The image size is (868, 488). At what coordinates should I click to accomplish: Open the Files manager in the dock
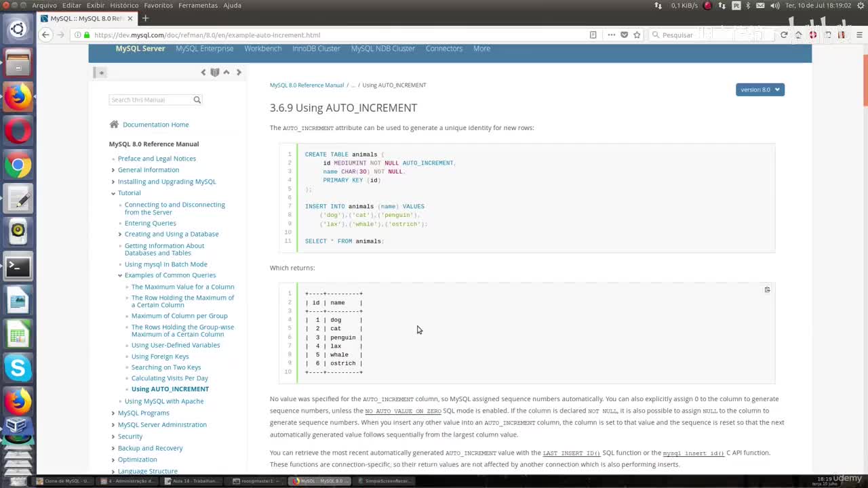(18, 63)
